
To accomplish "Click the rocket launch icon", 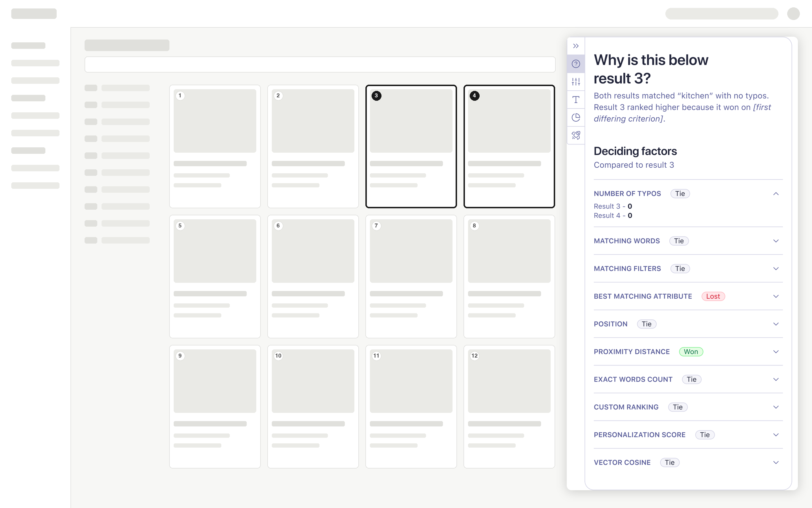I will 576,135.
